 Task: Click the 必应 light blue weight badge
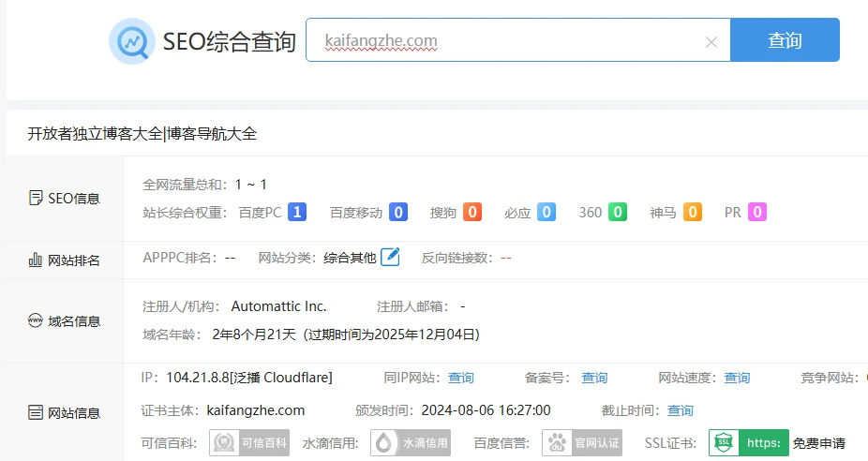click(546, 213)
